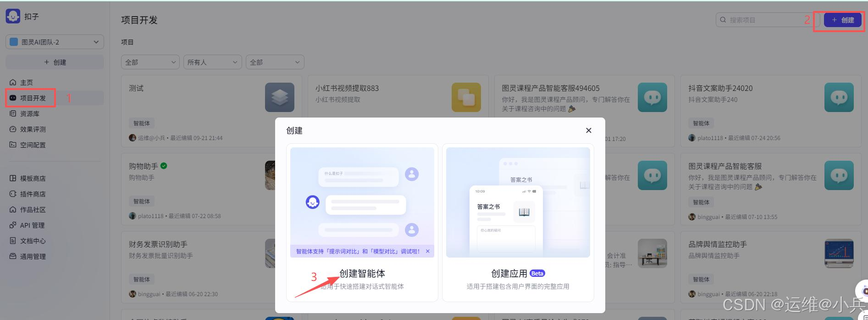Viewport: 868px width, 320px height.
Task: Open the 抖音文案助手24020 project
Action: pyautogui.click(x=771, y=111)
